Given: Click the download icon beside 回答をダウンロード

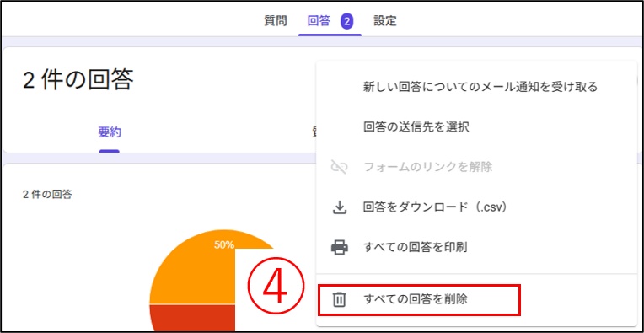Looking at the screenshot, I should 339,207.
